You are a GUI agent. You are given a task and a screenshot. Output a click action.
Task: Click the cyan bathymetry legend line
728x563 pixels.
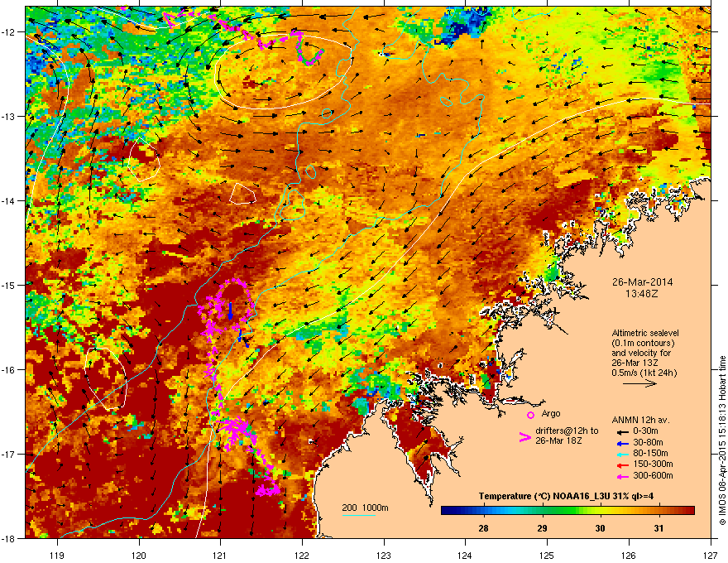pos(359,516)
